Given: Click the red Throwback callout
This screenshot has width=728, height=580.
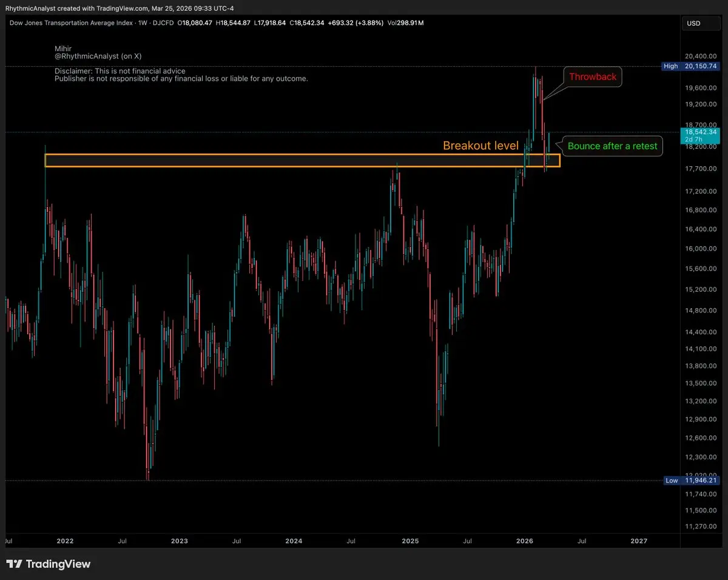Looking at the screenshot, I should coord(592,76).
